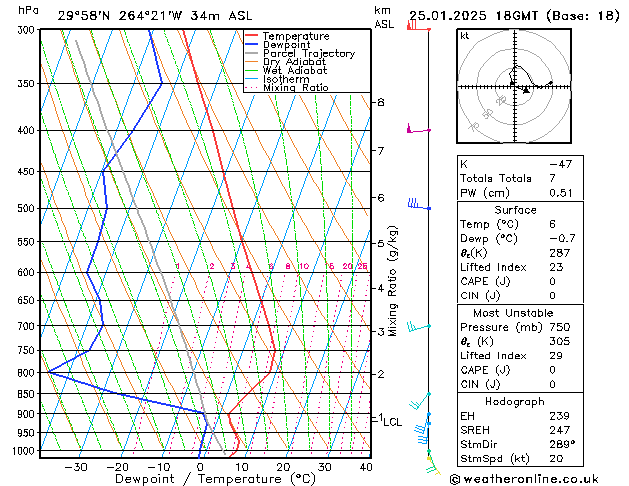Screen dimensions: 629x486
Task: Click the Most Unstable θe value '305'
Action: pyautogui.click(x=560, y=341)
